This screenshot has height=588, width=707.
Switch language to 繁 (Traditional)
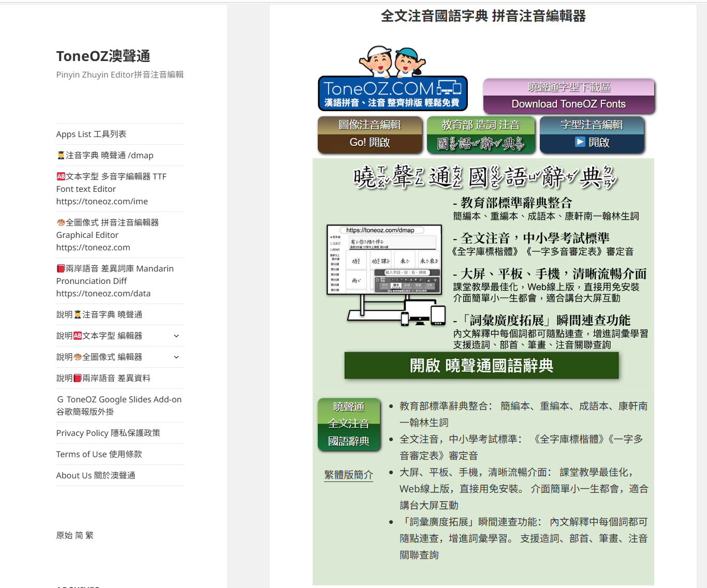point(90,535)
